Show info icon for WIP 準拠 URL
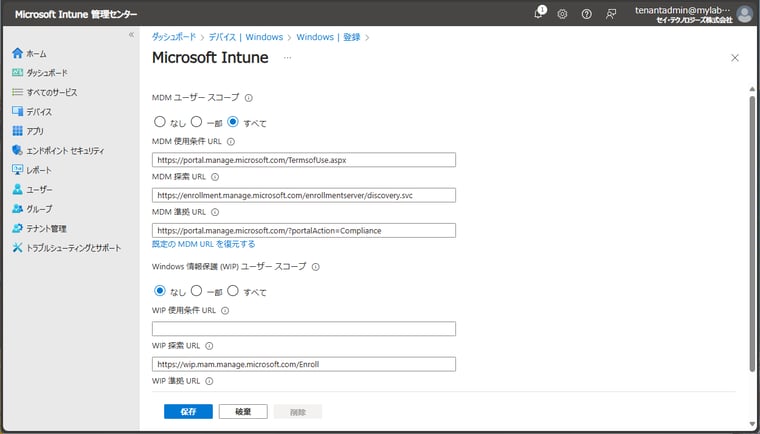The height and width of the screenshot is (434, 760). pos(209,382)
